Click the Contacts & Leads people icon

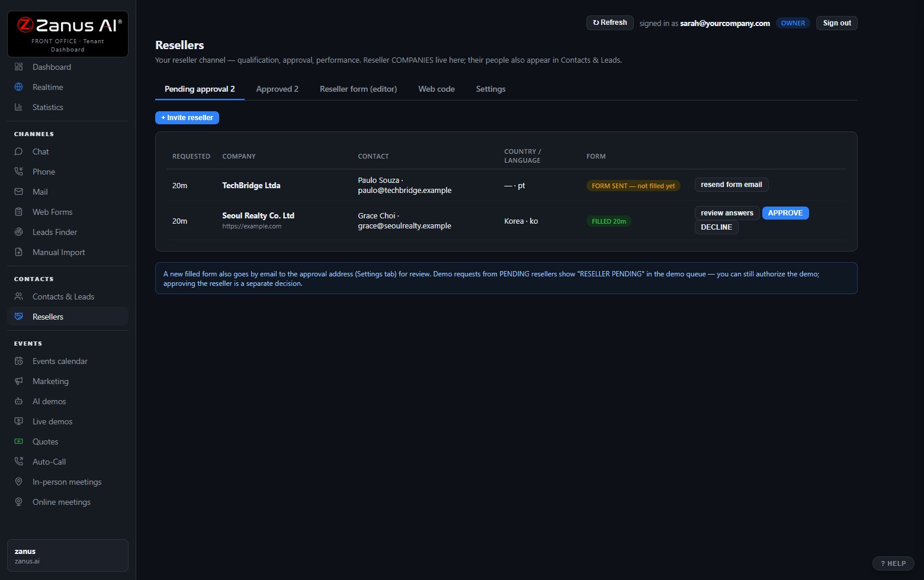tap(18, 297)
